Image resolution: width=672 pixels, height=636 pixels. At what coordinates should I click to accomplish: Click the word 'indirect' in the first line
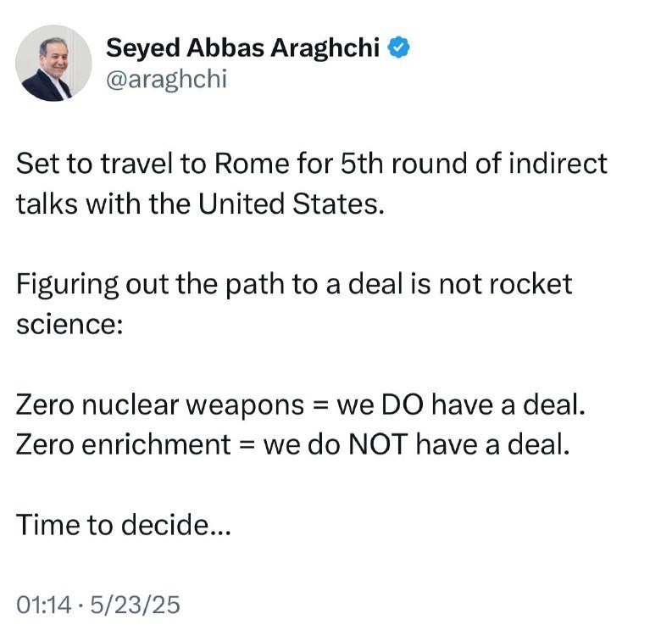coord(558,164)
